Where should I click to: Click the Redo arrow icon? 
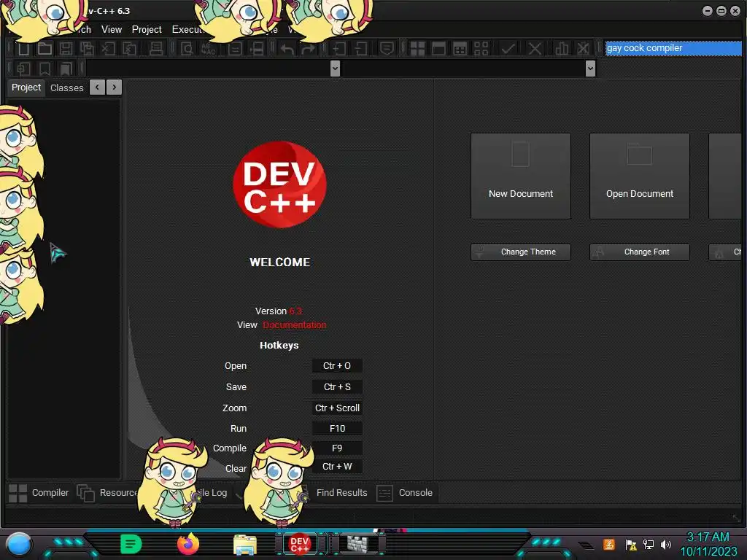[x=309, y=49]
